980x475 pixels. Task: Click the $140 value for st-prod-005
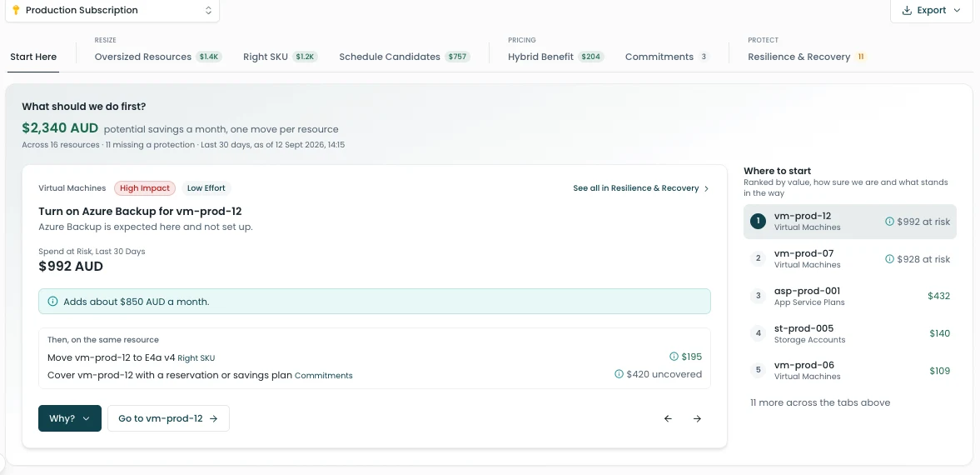tap(939, 333)
